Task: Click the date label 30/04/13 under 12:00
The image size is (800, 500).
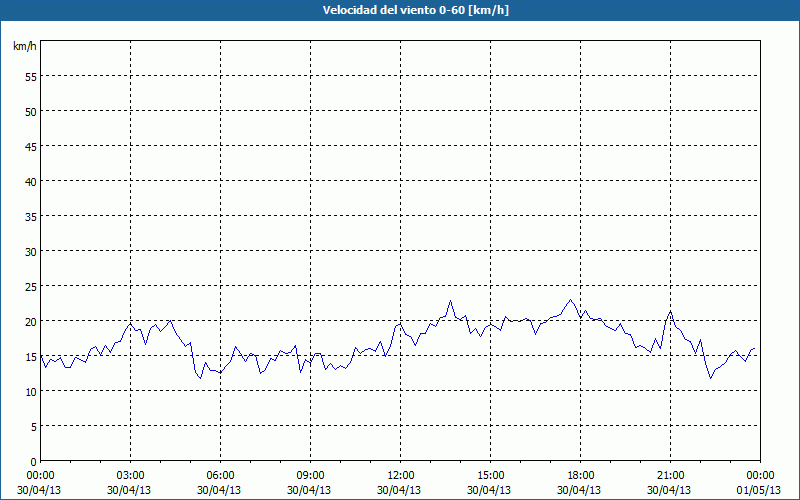Action: [399, 490]
